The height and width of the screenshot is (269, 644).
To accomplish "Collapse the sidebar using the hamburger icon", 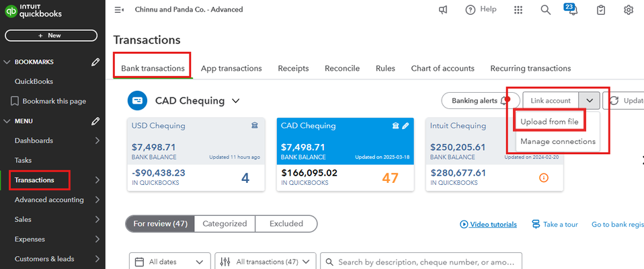I will click(x=120, y=9).
